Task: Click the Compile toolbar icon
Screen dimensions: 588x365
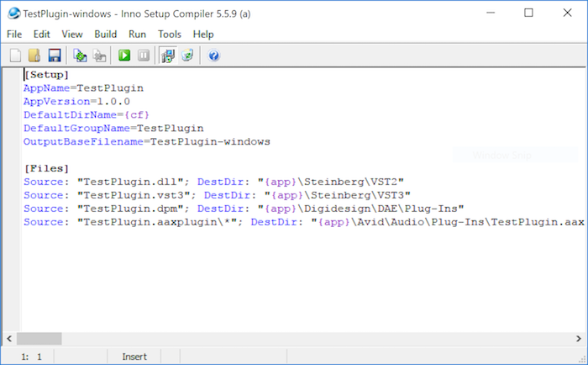Action: click(80, 56)
